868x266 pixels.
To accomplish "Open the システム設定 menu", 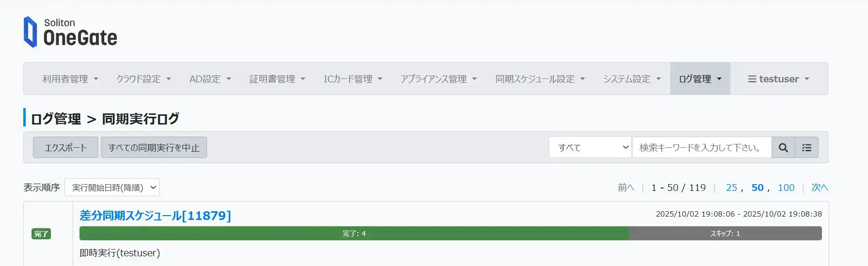I will (632, 79).
